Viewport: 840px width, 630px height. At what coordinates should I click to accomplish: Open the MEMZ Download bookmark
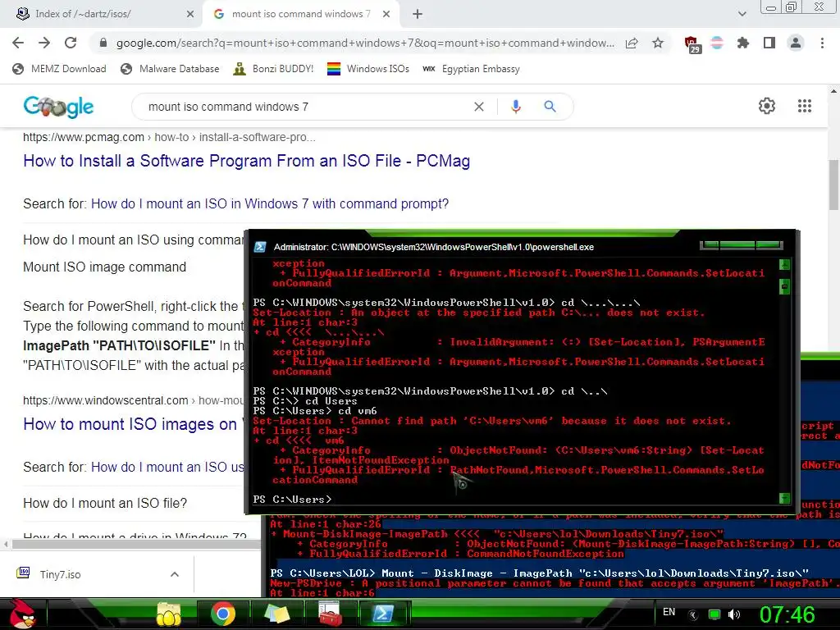59,69
